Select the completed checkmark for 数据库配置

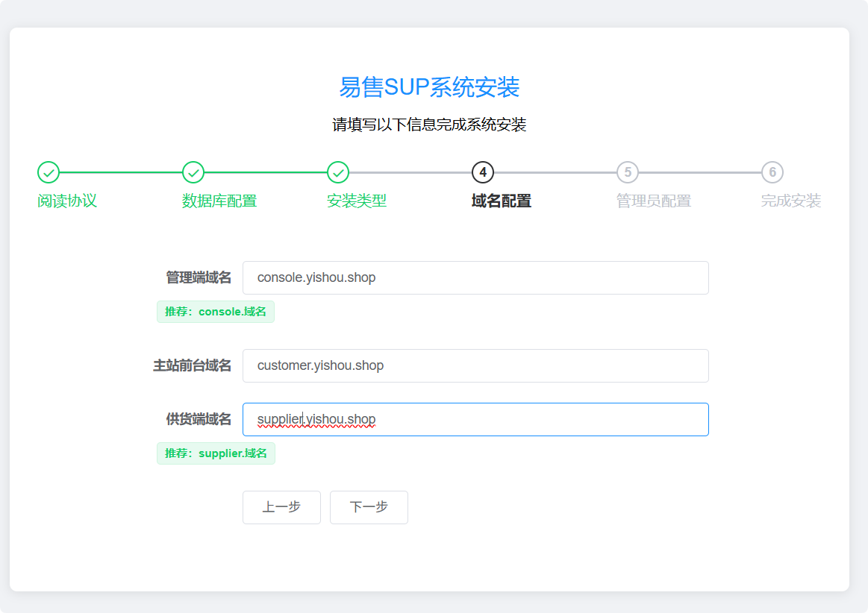[x=193, y=172]
